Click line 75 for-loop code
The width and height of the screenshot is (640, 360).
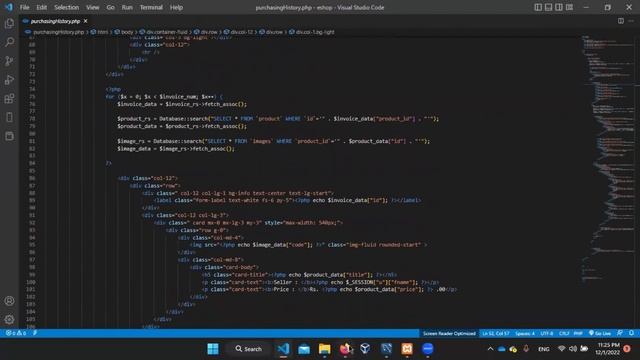164,97
